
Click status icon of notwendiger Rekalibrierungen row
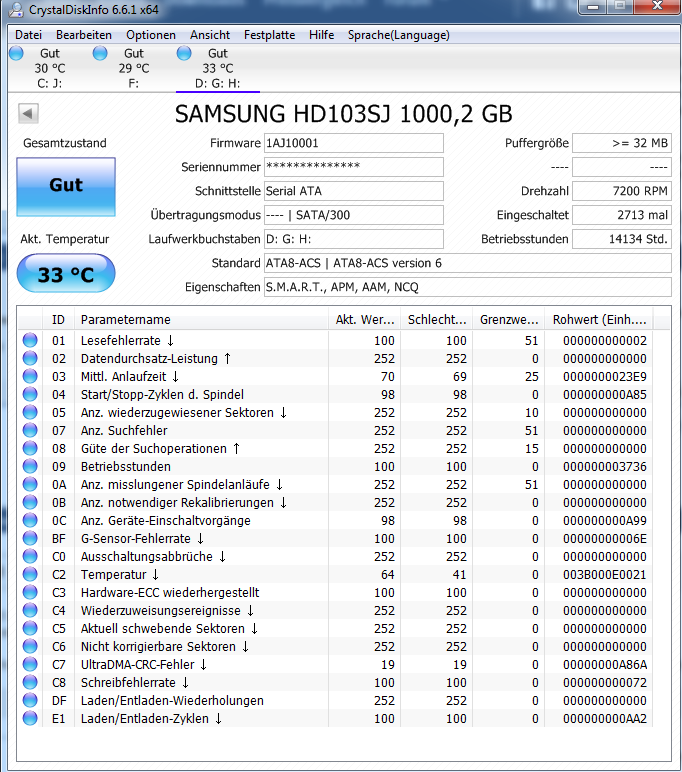(x=30, y=502)
